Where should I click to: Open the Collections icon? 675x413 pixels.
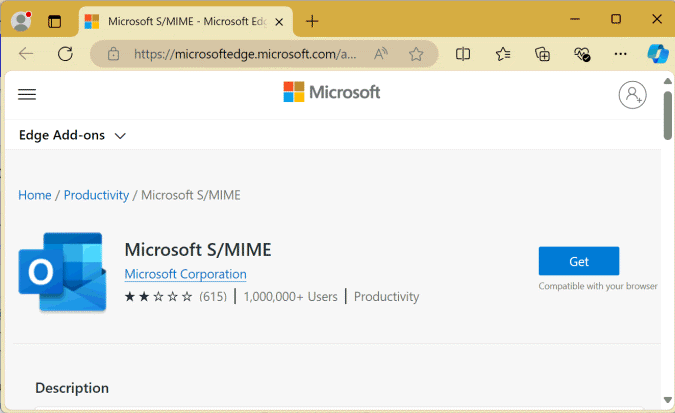tap(542, 54)
